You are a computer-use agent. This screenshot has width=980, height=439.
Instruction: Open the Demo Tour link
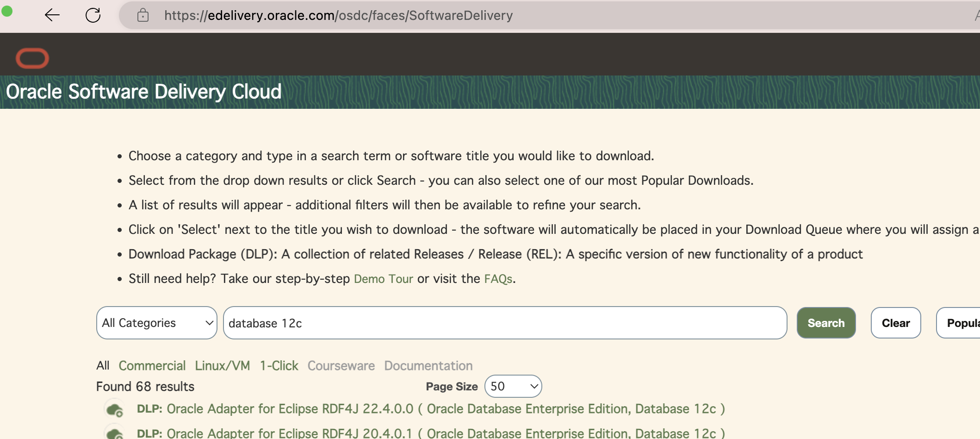coord(384,279)
